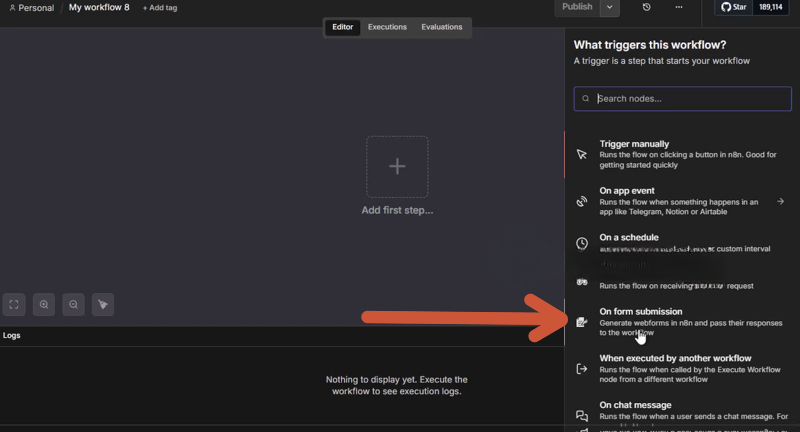Select When executed by another workflow

pyautogui.click(x=683, y=368)
